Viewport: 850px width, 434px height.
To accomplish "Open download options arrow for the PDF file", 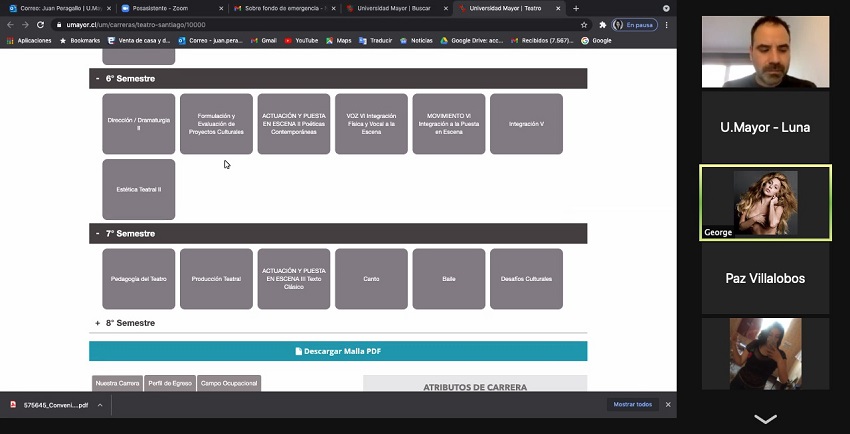I will click(x=98, y=405).
